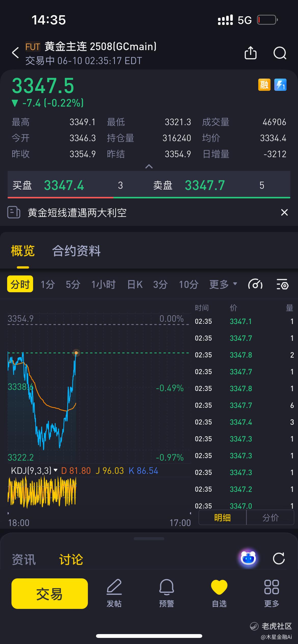Tap the home indicator bar
Screen dimensions: 298x644
(x=149, y=636)
